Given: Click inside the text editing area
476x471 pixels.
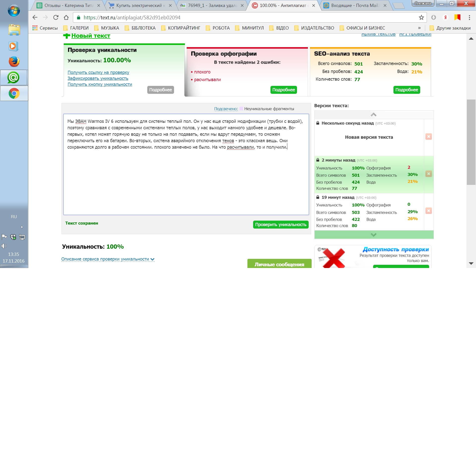Looking at the screenshot, I should click(x=186, y=179).
